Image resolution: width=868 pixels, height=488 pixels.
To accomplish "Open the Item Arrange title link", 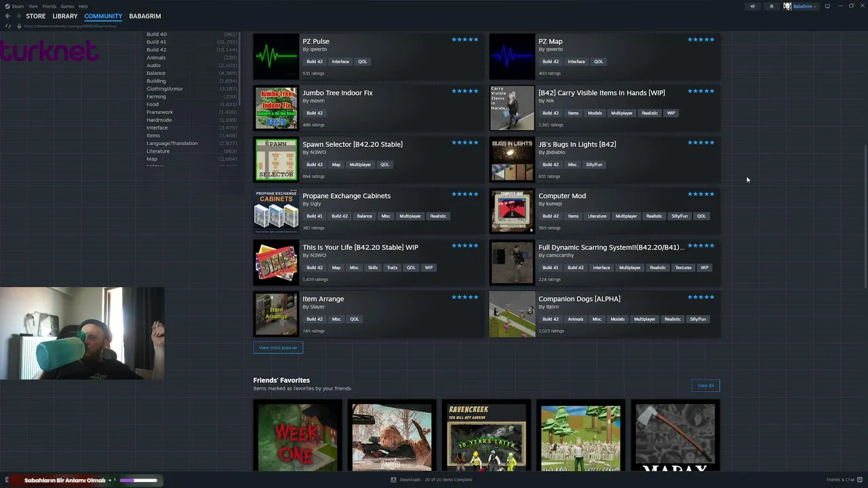I will click(x=323, y=299).
